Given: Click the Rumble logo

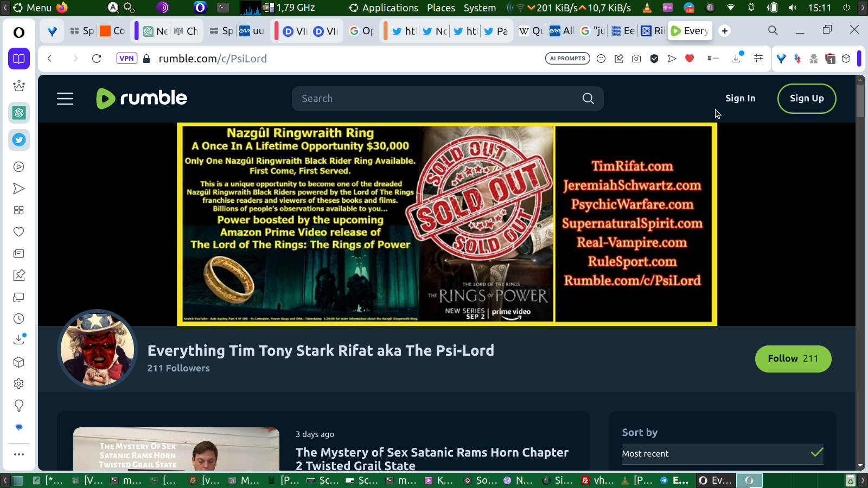Looking at the screenshot, I should [142, 98].
